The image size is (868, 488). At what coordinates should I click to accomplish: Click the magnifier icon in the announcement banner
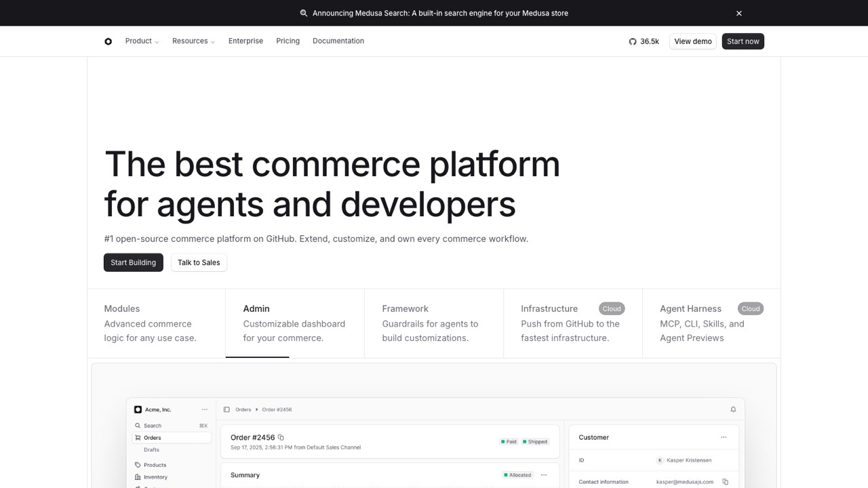point(304,13)
